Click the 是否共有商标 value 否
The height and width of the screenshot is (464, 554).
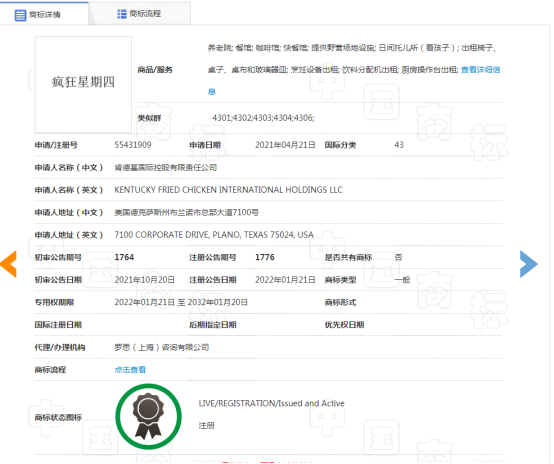398,257
